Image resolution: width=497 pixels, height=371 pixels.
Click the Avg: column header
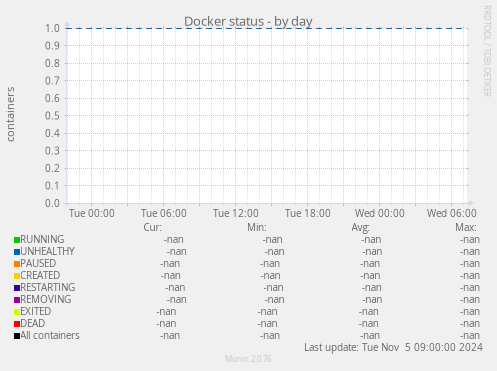(x=361, y=227)
